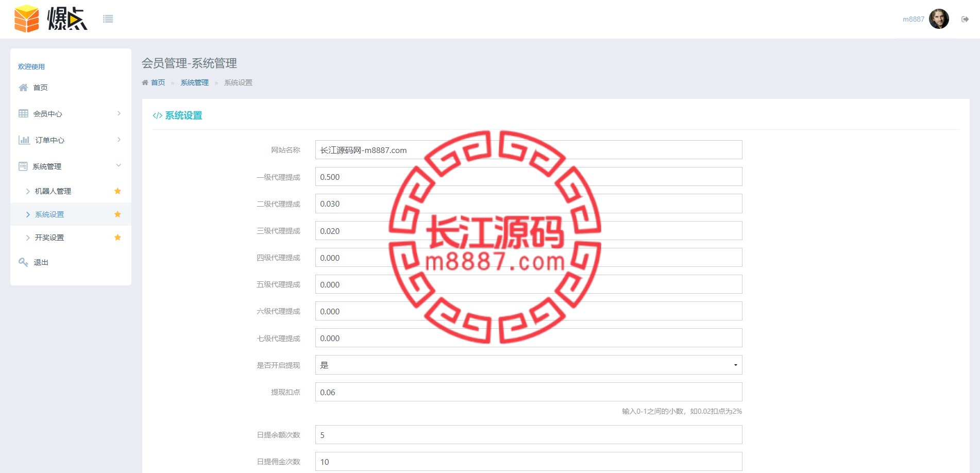Viewport: 980px width, 473px height.
Task: Go to 首页 breadcrumb link
Action: point(158,82)
